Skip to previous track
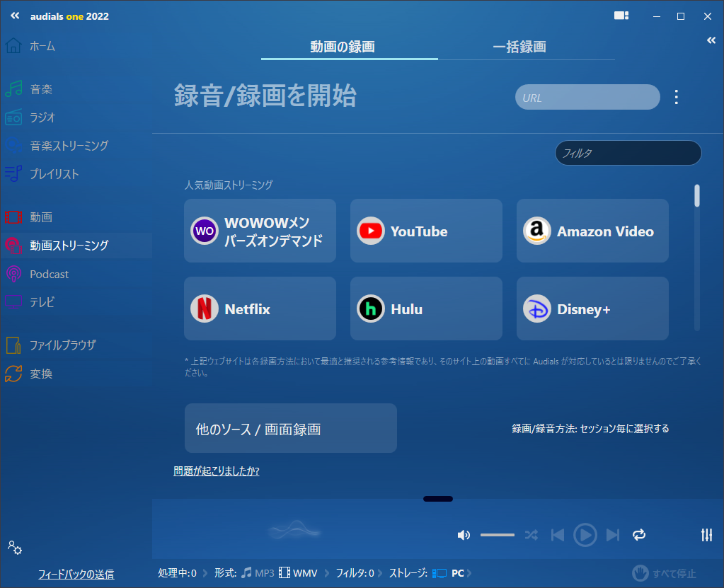This screenshot has height=588, width=724. 558,535
